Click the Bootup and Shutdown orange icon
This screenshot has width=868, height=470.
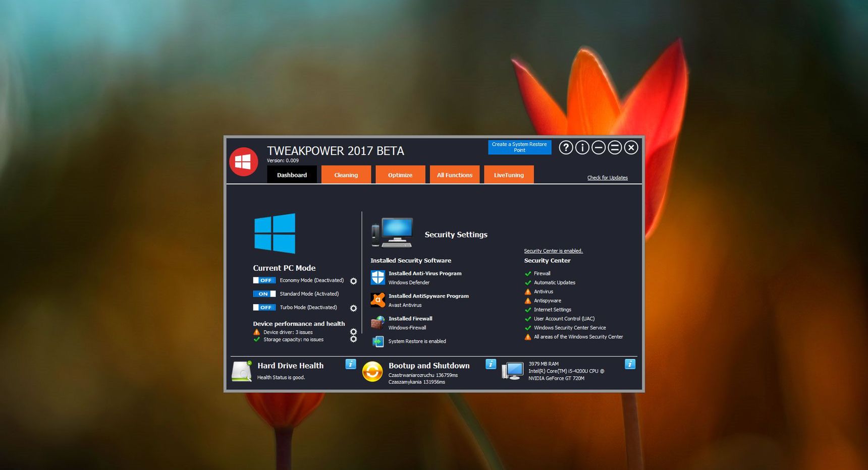pos(372,372)
